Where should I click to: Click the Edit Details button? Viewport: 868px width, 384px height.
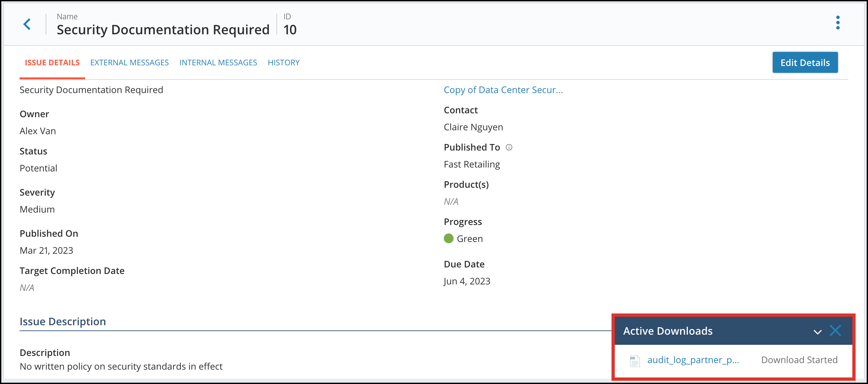pos(805,63)
